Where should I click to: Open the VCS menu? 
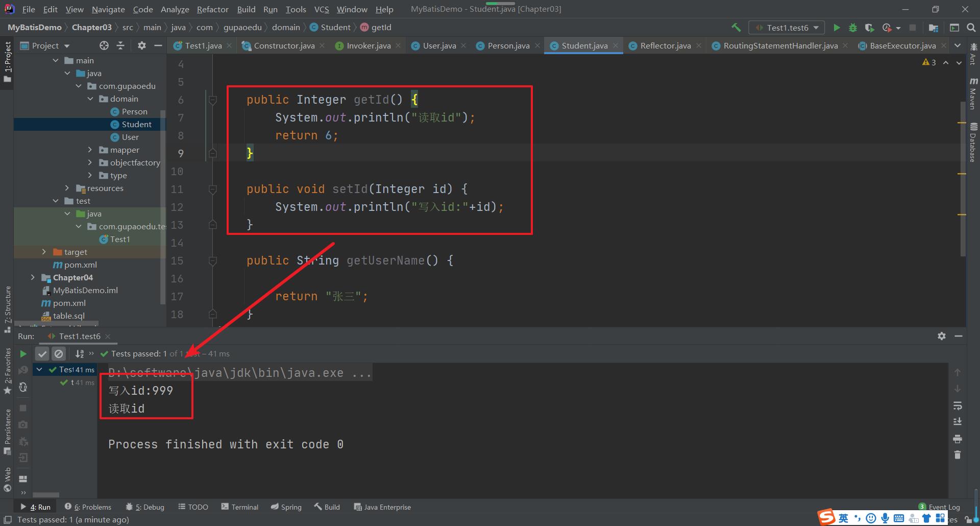321,9
